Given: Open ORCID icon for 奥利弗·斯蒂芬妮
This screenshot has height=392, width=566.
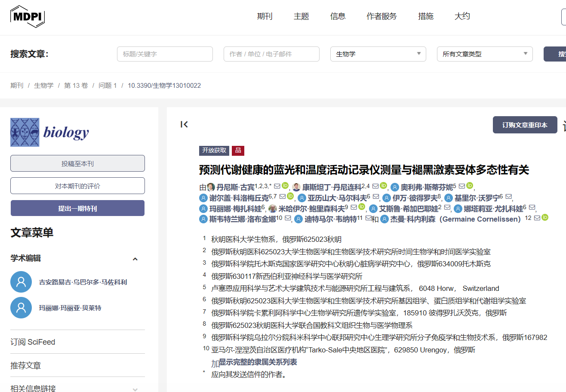Looking at the screenshot, I should (470, 186).
